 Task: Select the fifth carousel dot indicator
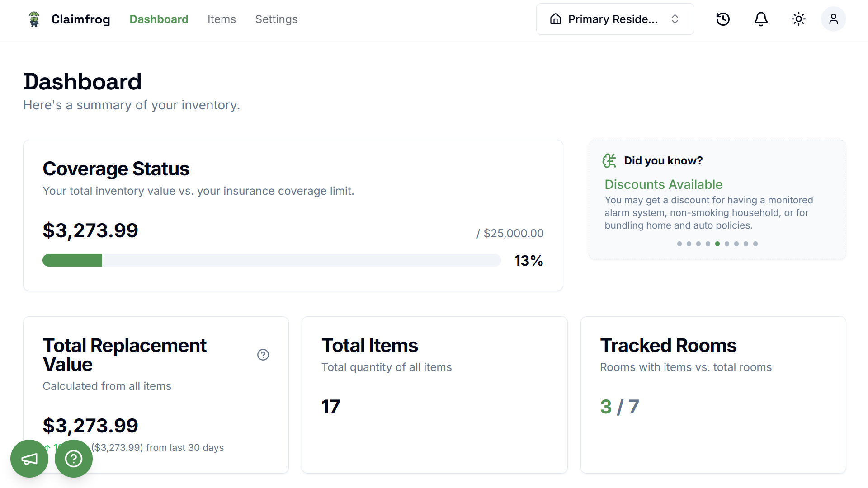[x=717, y=244]
